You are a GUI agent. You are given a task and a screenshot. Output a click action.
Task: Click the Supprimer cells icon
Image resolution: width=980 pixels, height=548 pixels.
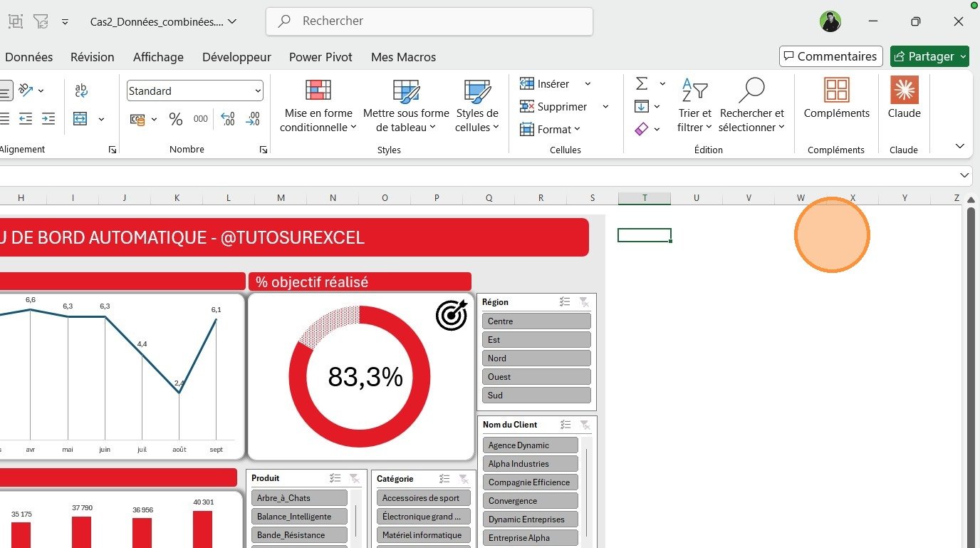[527, 107]
